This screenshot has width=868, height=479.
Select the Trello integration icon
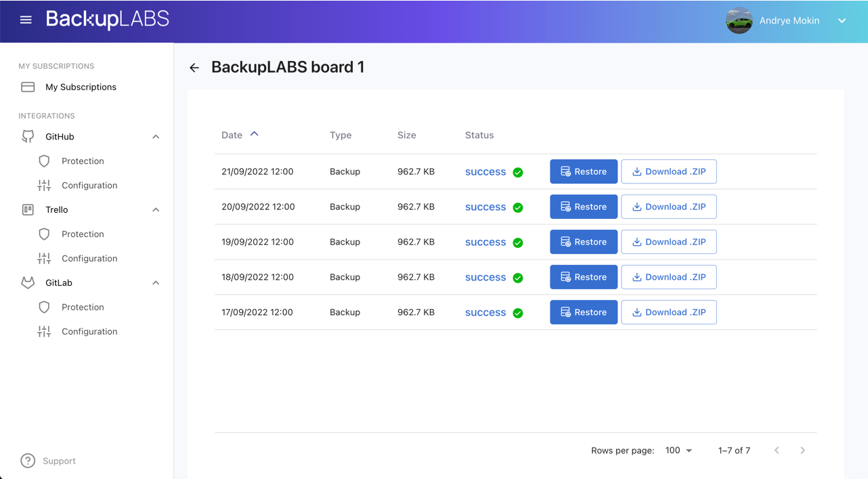coord(27,209)
